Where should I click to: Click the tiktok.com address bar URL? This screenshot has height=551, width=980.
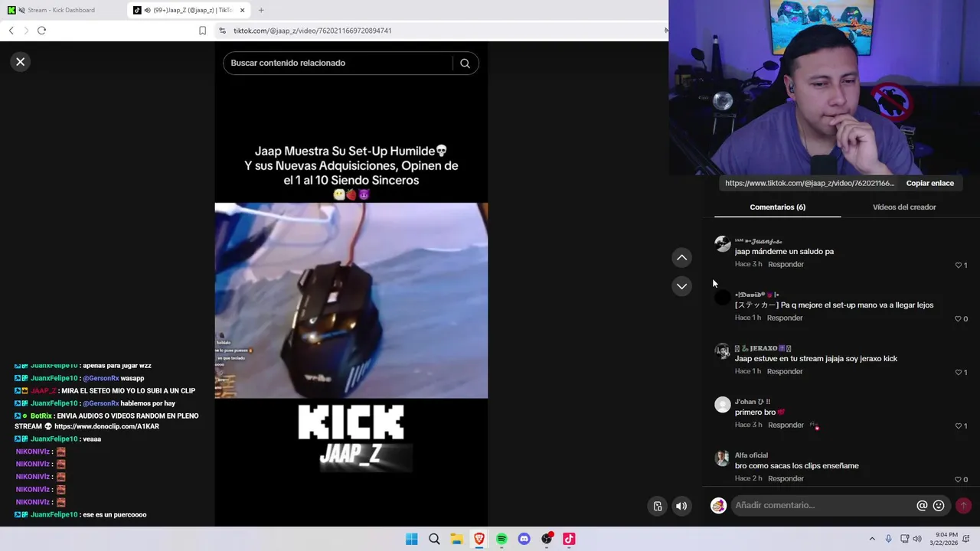pos(312,31)
